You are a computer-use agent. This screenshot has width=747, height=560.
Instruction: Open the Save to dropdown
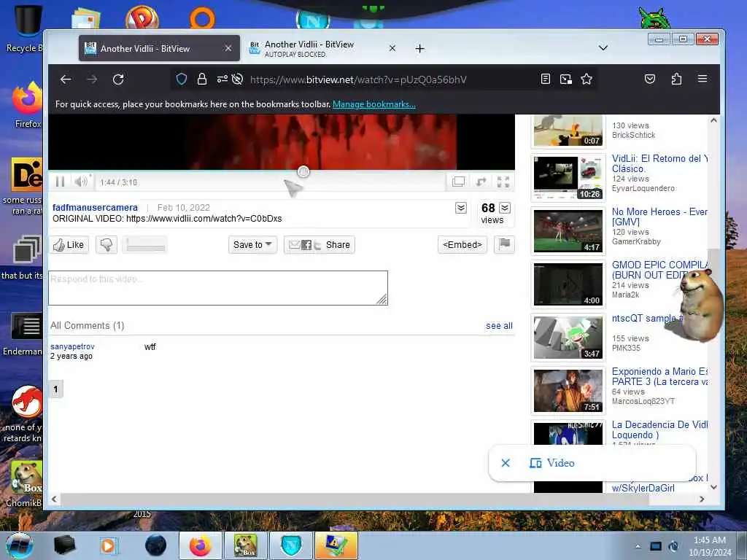[x=252, y=245]
